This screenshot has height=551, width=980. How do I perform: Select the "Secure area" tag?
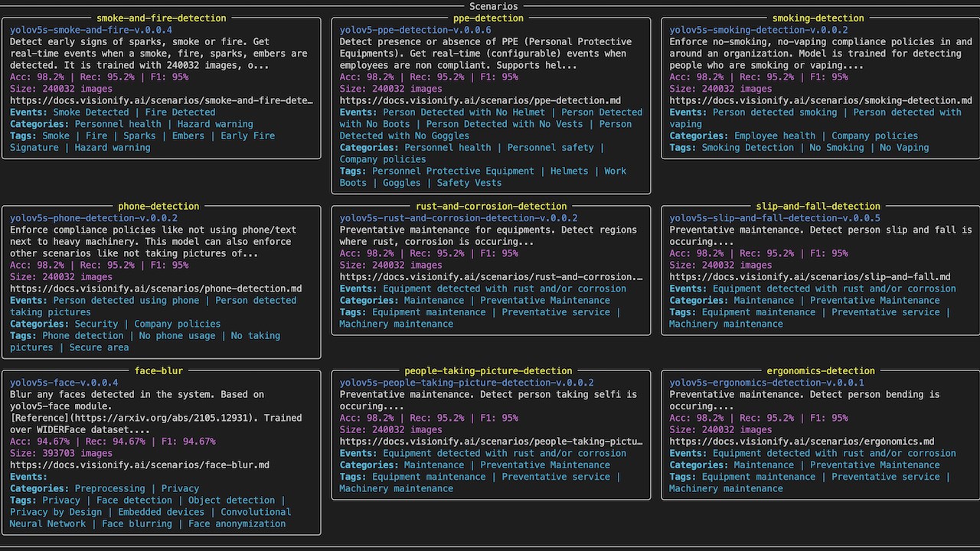click(x=100, y=347)
